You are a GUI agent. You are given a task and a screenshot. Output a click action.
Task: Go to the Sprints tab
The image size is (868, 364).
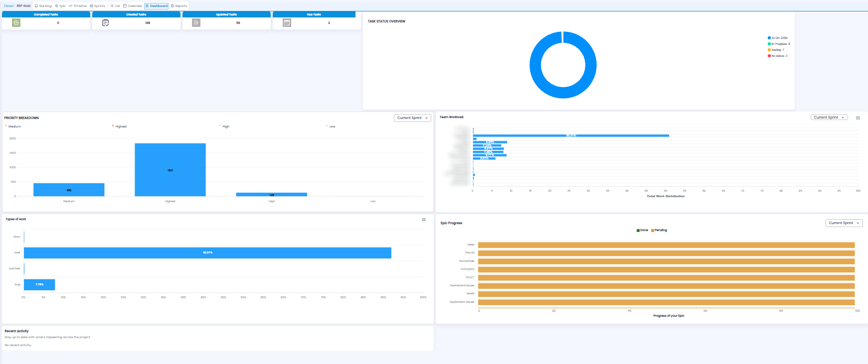[97, 6]
